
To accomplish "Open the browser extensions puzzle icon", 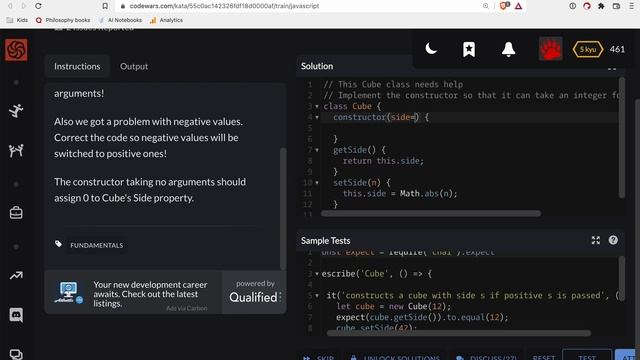I will (601, 6).
